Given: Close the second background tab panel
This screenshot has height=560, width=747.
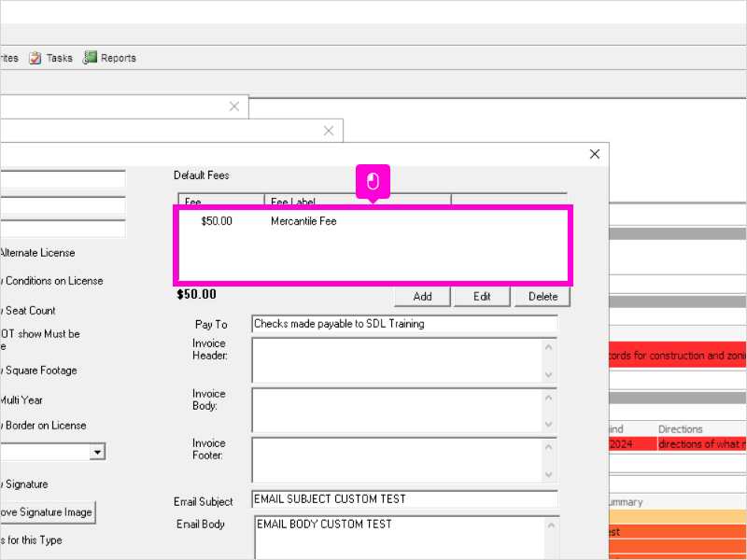Looking at the screenshot, I should click(x=329, y=131).
